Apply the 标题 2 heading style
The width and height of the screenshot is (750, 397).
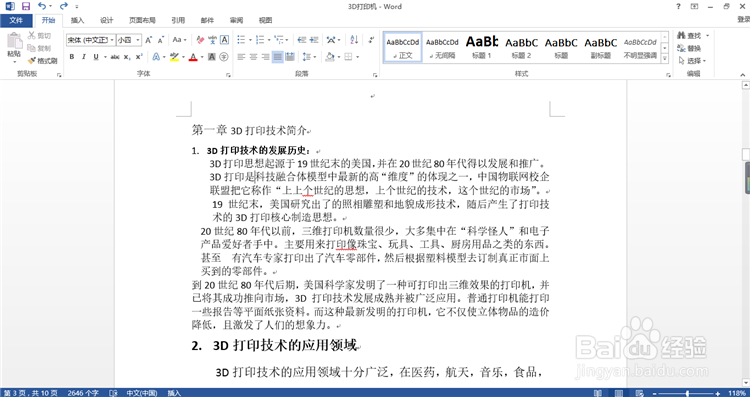521,47
